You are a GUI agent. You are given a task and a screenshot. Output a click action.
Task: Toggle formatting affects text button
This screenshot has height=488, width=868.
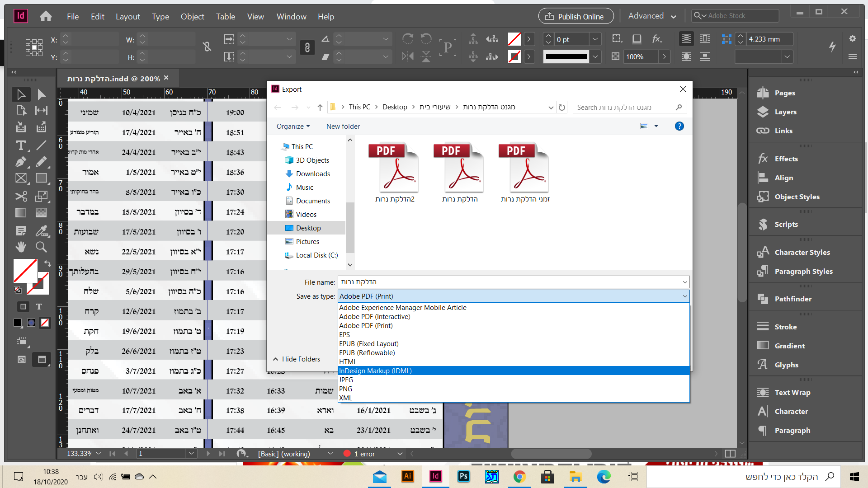click(x=39, y=306)
